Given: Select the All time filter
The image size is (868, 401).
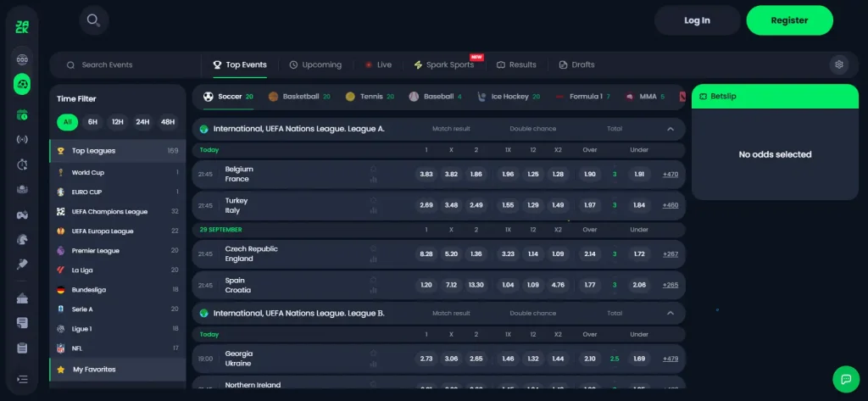Looking at the screenshot, I should point(68,122).
